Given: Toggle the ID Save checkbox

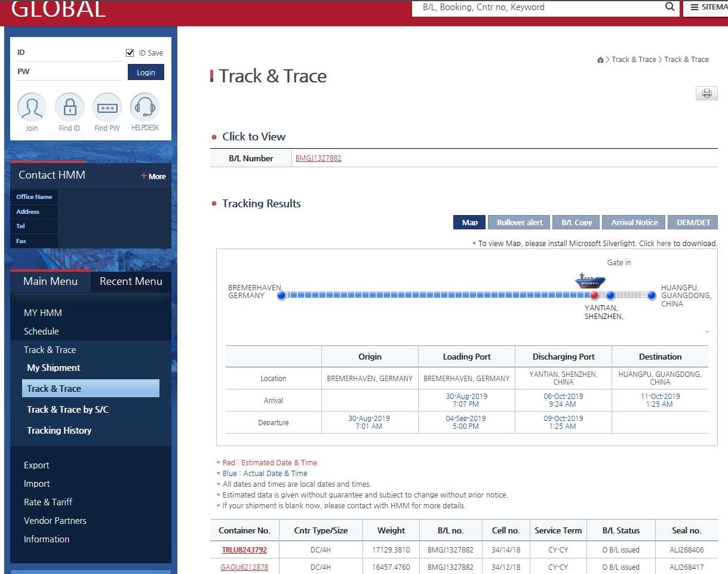Looking at the screenshot, I should pos(130,53).
